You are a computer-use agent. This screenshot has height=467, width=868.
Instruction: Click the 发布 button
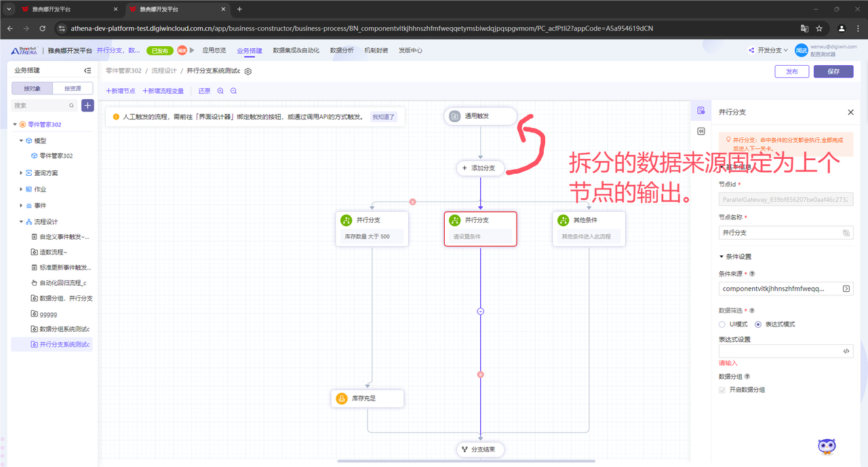(792, 71)
